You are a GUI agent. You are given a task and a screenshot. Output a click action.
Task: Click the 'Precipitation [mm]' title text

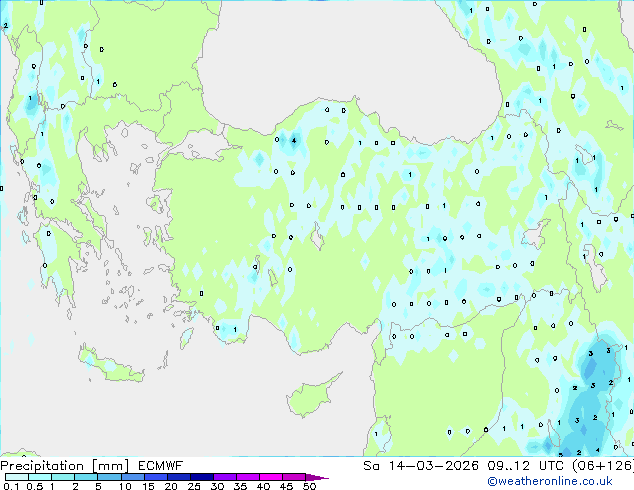pos(65,466)
